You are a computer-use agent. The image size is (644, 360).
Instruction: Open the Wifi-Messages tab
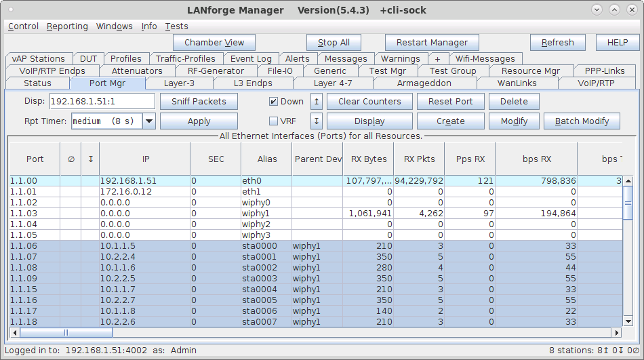(x=485, y=59)
